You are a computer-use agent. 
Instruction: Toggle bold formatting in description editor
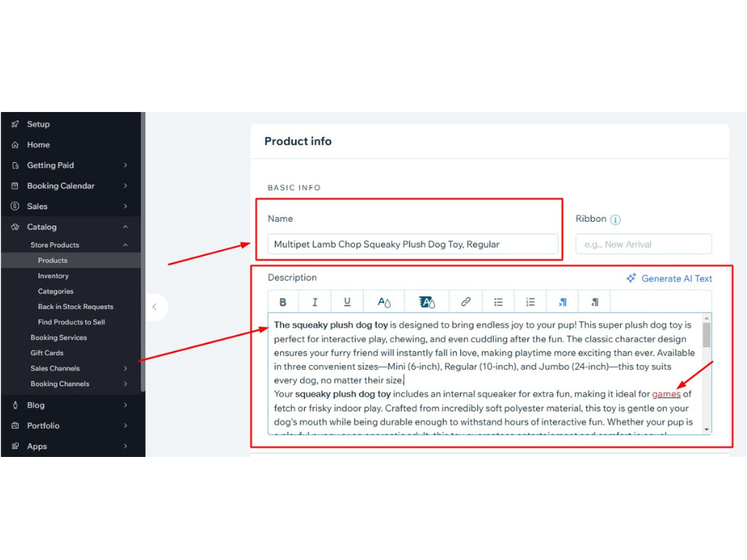[283, 302]
